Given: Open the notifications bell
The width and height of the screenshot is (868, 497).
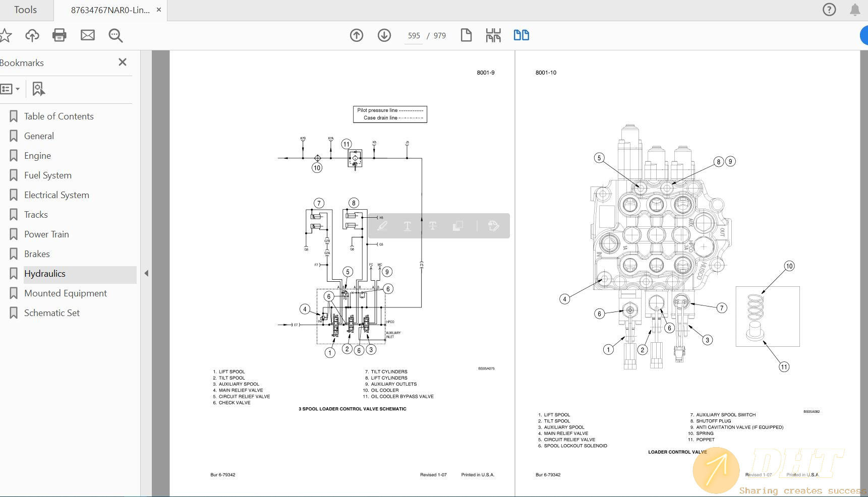Looking at the screenshot, I should (855, 10).
